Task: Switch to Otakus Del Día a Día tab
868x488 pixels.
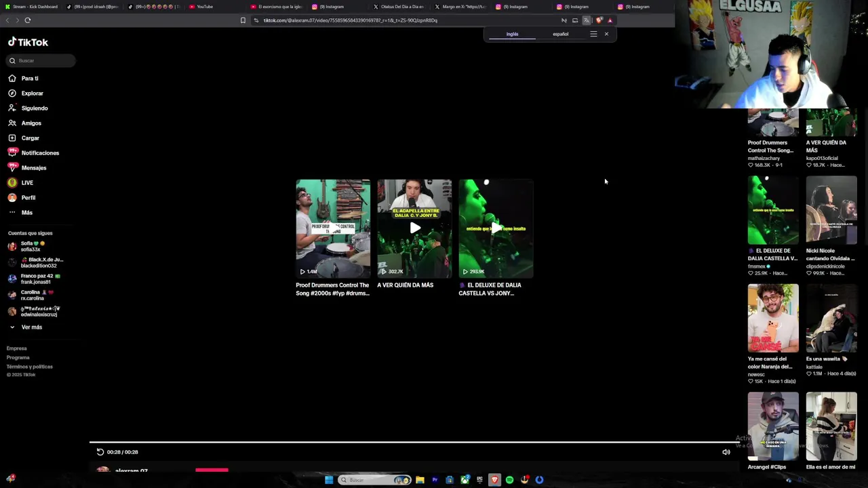Action: [x=399, y=7]
